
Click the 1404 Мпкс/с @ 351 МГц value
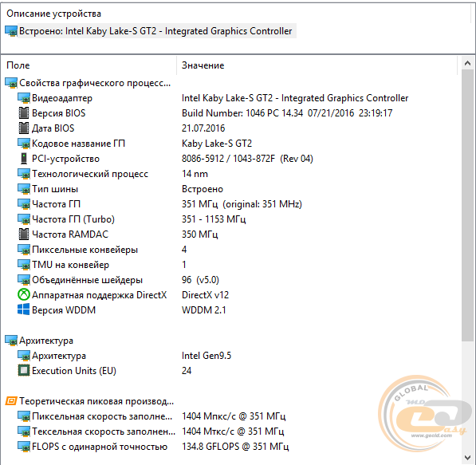(234, 416)
